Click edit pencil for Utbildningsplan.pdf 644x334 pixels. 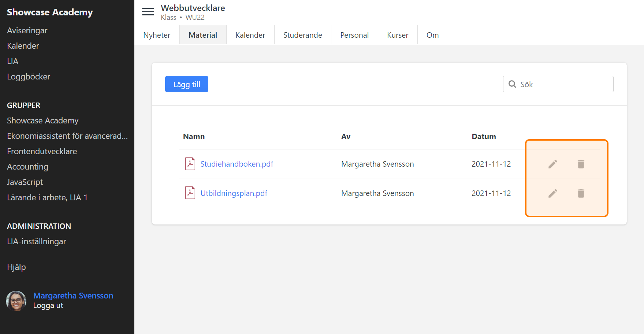pyautogui.click(x=552, y=193)
